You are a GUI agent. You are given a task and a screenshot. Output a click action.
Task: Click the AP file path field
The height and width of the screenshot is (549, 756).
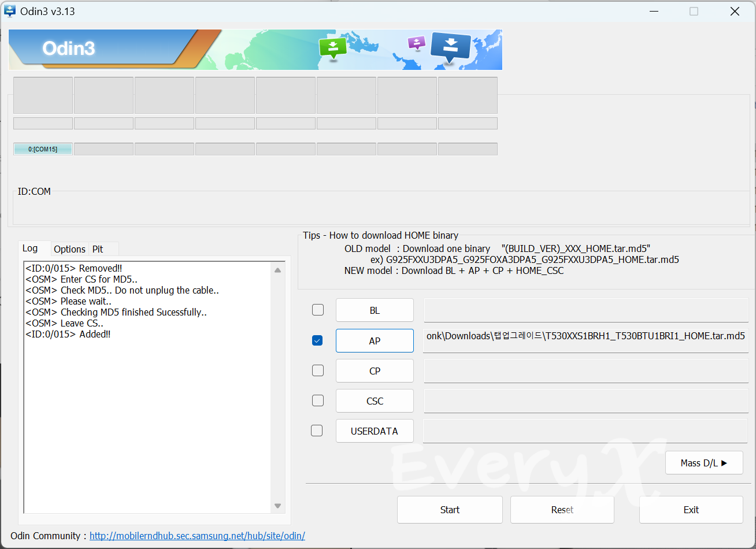pyautogui.click(x=586, y=340)
